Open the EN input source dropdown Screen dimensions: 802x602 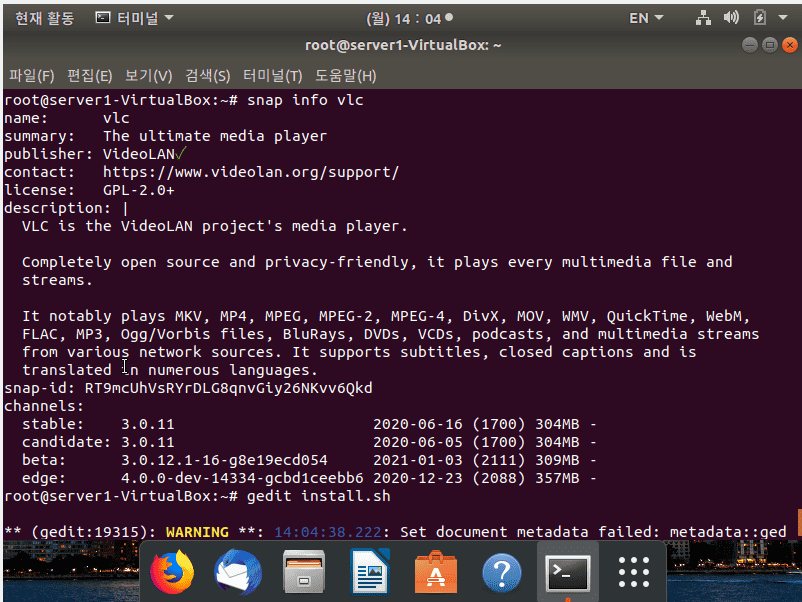[646, 18]
